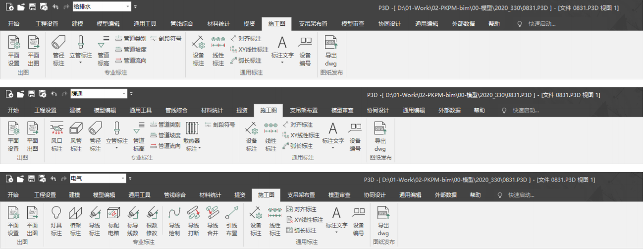The width and height of the screenshot is (644, 249).
Task: Open 外部数据 tab in the 电气 window
Action: (x=446, y=195)
